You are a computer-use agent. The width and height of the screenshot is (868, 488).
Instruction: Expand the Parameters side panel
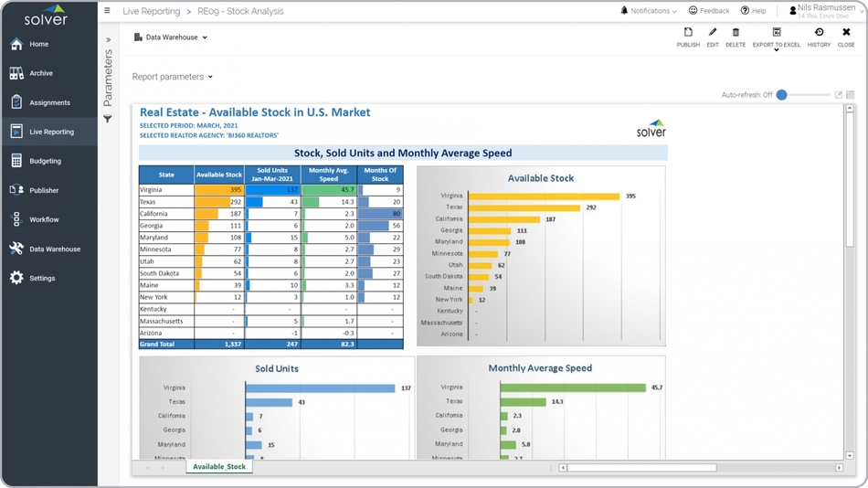[108, 40]
